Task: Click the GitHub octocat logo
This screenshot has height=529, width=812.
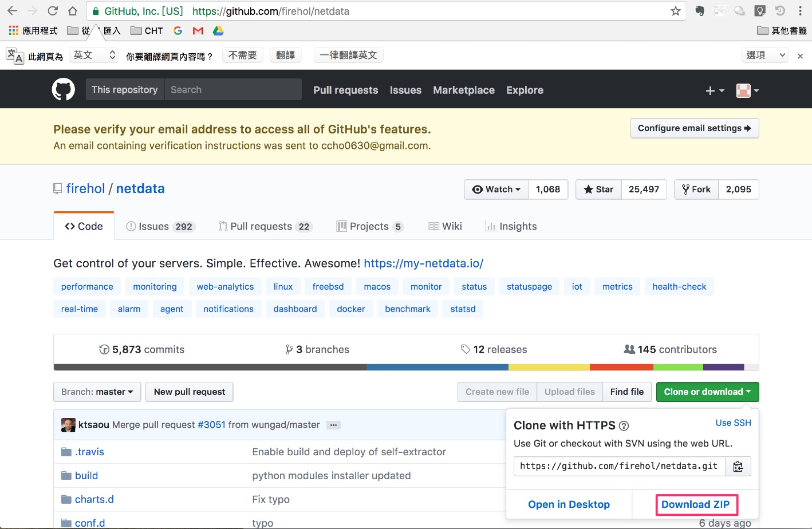Action: 64,90
